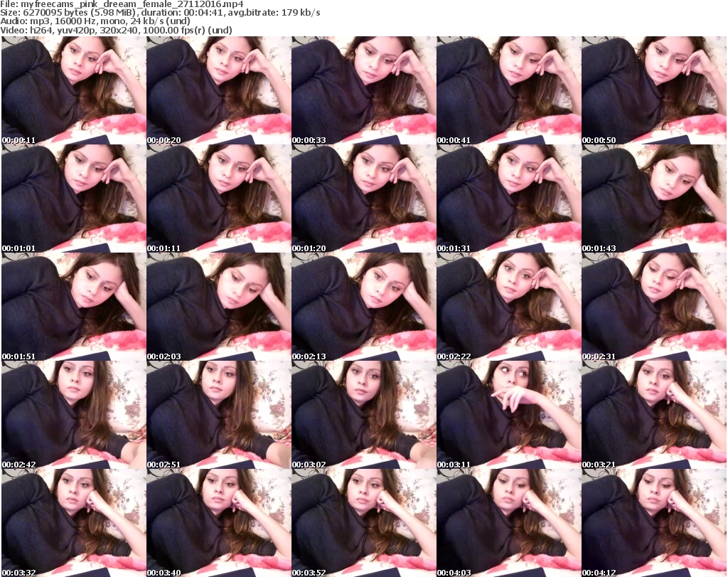
Task: Click the frame at 00:00:50
Action: 653,90
